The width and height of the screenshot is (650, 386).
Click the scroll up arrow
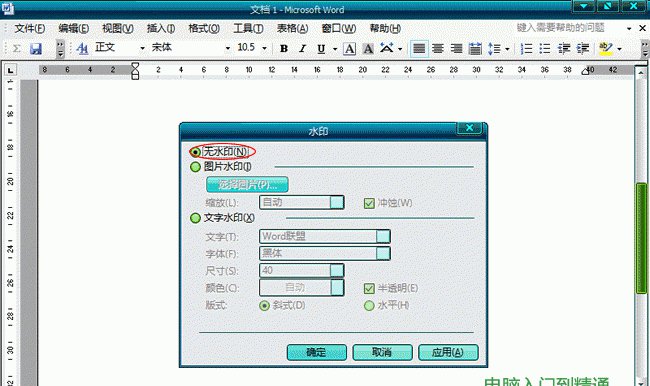641,73
